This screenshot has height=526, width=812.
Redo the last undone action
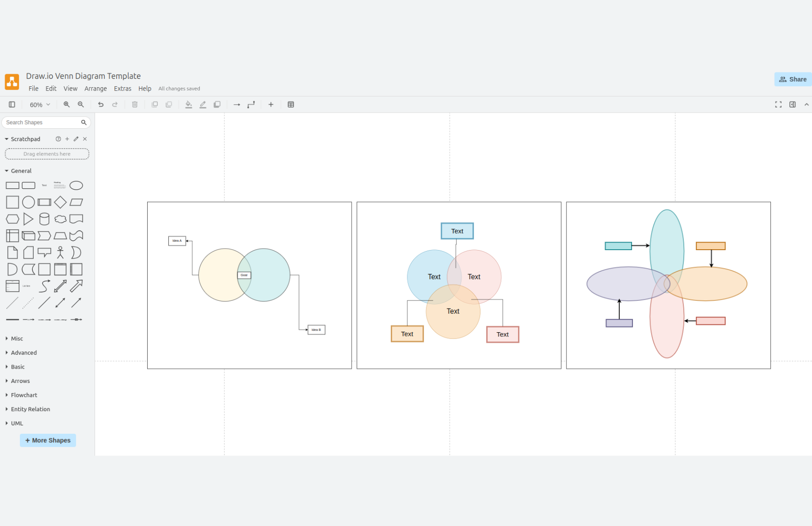115,105
